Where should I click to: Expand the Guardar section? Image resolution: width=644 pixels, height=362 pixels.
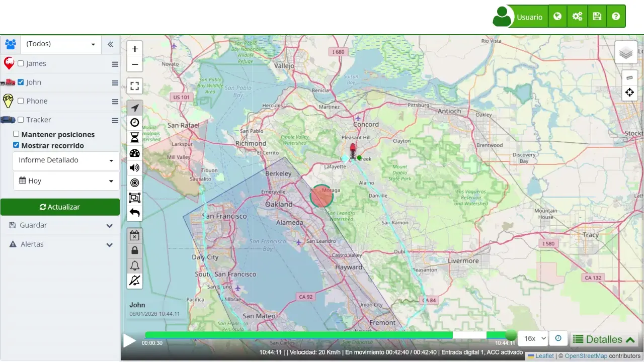(60, 225)
